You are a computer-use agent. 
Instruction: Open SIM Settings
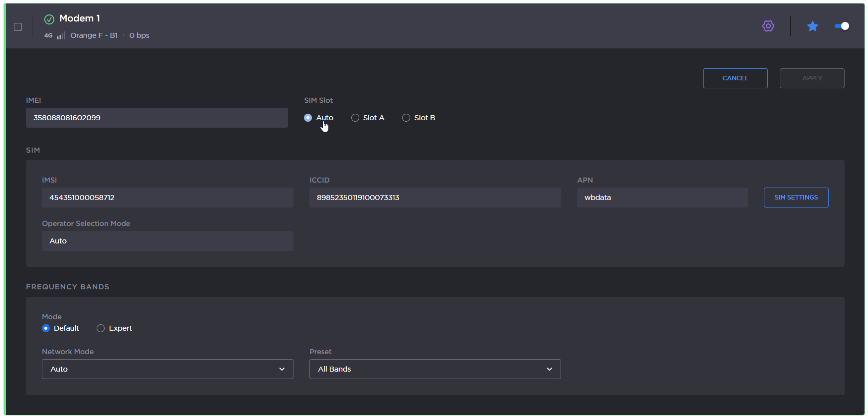(x=796, y=198)
